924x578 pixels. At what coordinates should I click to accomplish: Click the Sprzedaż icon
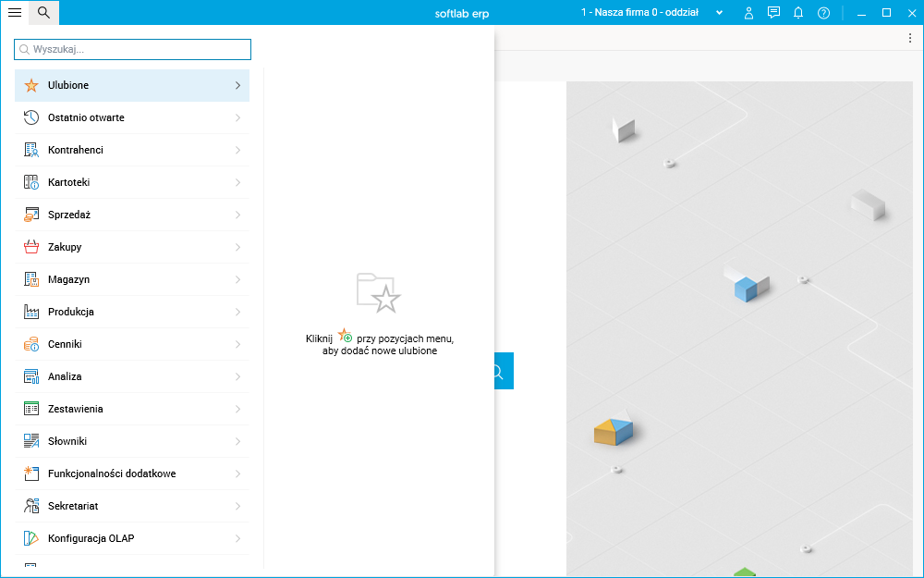pyautogui.click(x=31, y=215)
